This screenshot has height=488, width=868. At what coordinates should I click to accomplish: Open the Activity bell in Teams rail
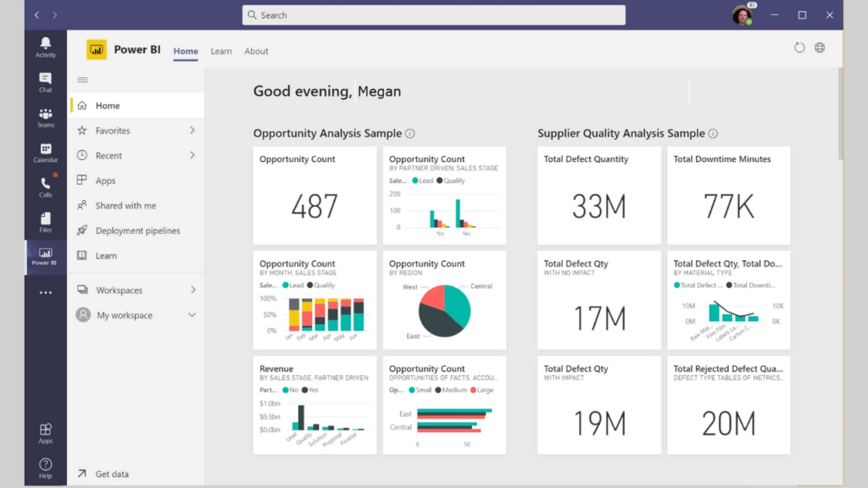pos(46,47)
